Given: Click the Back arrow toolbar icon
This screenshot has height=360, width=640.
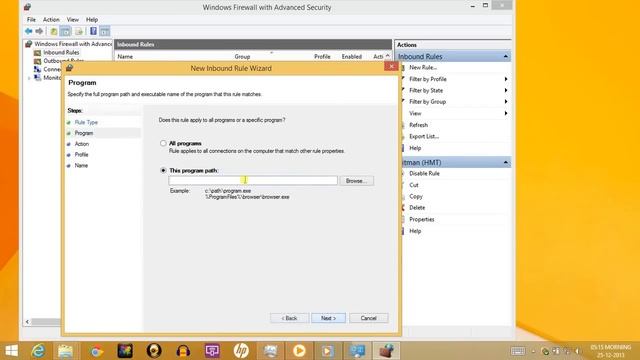Looking at the screenshot, I should [29, 31].
